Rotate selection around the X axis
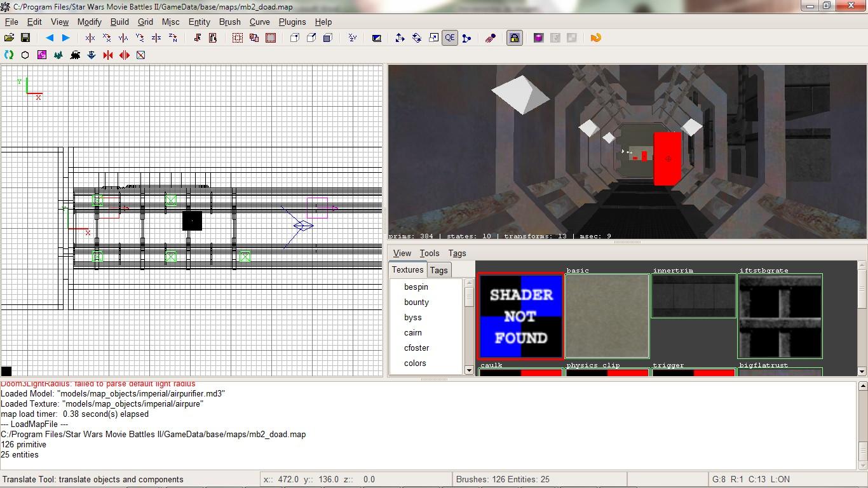The image size is (868, 488). coord(107,38)
